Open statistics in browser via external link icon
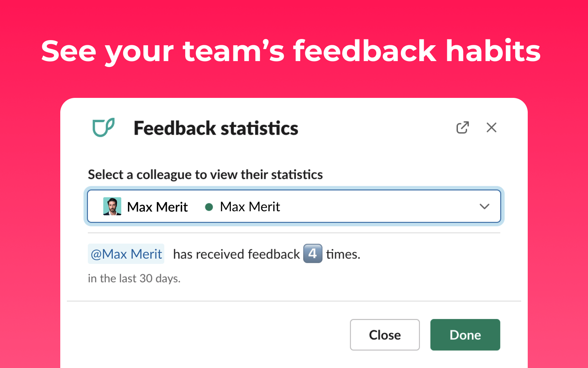Screen dimensions: 588x368 (x=463, y=127)
